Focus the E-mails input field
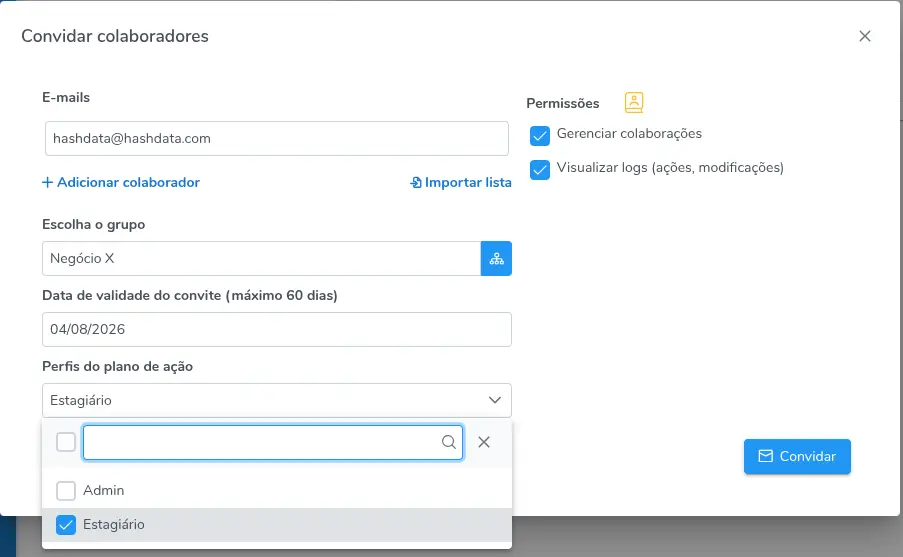 (x=277, y=138)
